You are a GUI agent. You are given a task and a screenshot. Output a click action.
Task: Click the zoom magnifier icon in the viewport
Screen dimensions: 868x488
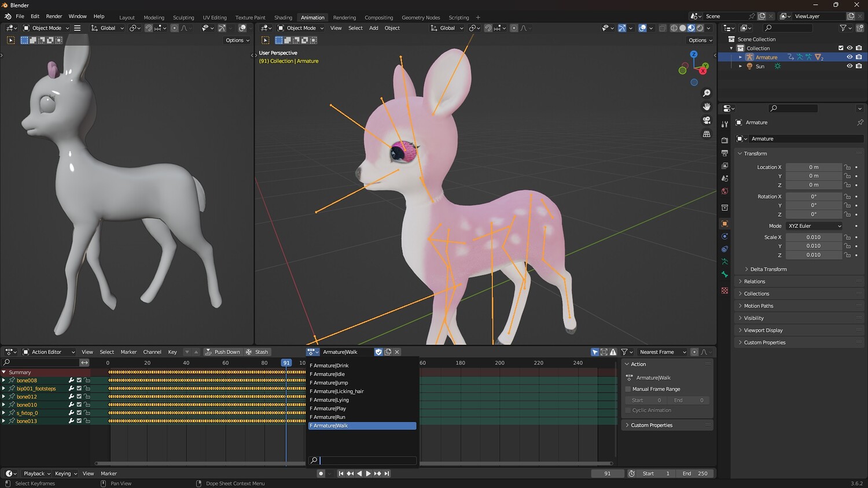(707, 93)
